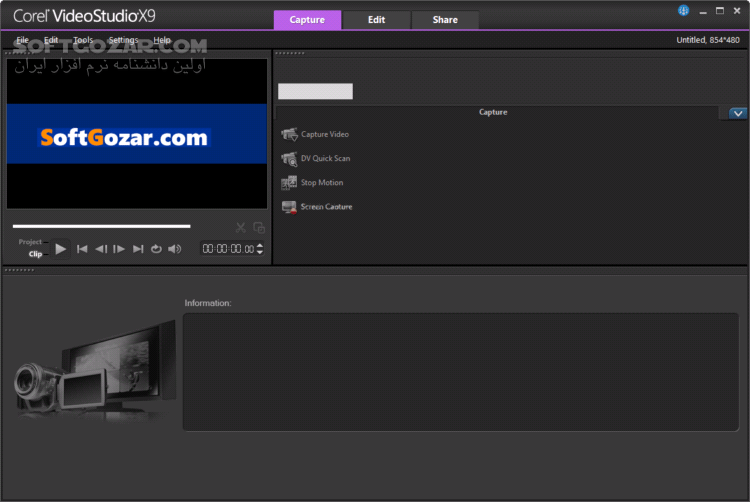Click the scissors split clip icon
750x502 pixels.
tap(240, 228)
